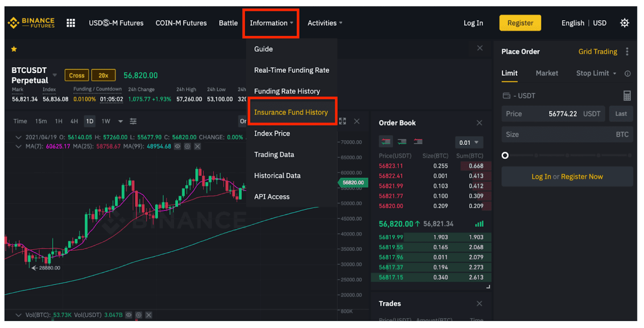This screenshot has height=328, width=644.
Task: Go to USDⓈ-M Futures
Action: [116, 23]
